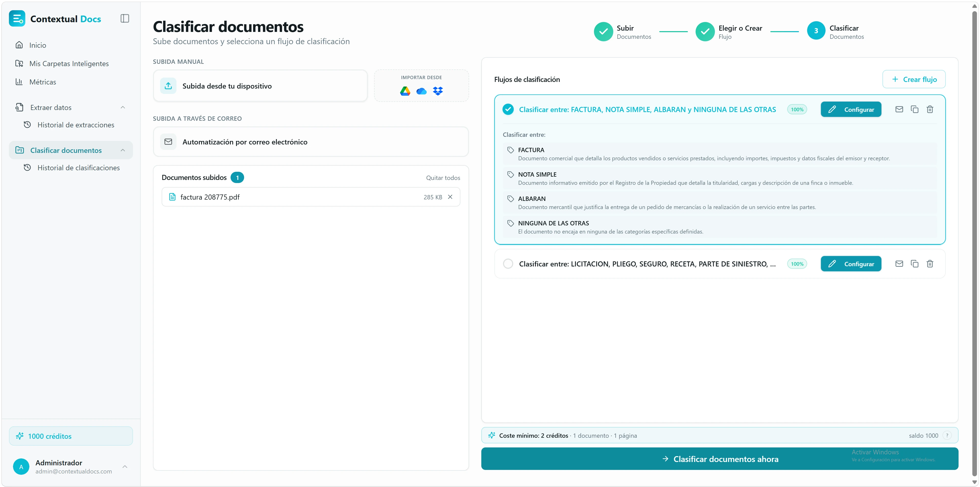Click the admin@contextualdocs.com email text
Image resolution: width=980 pixels, height=487 pixels.
click(x=74, y=471)
